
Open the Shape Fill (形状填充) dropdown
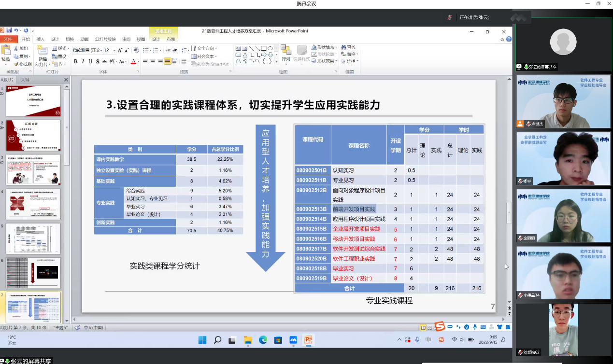[324, 47]
